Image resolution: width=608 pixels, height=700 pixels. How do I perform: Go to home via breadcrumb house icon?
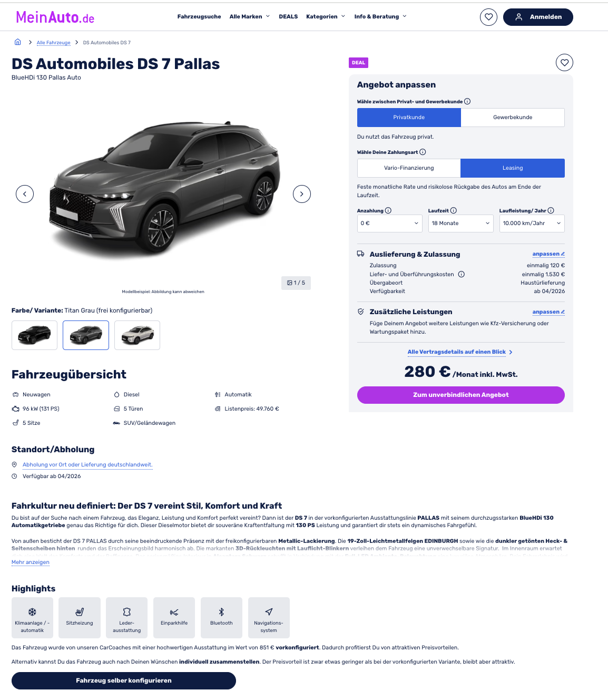[18, 42]
